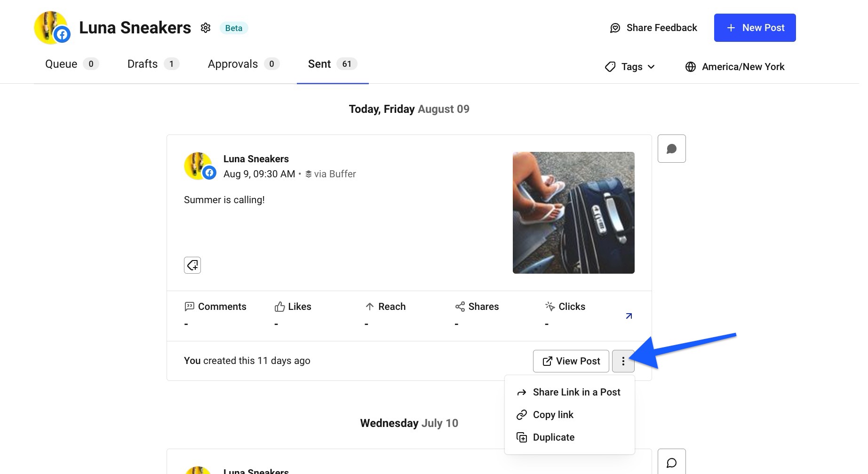Choose Duplicate from the menu
868x474 pixels.
569,437
